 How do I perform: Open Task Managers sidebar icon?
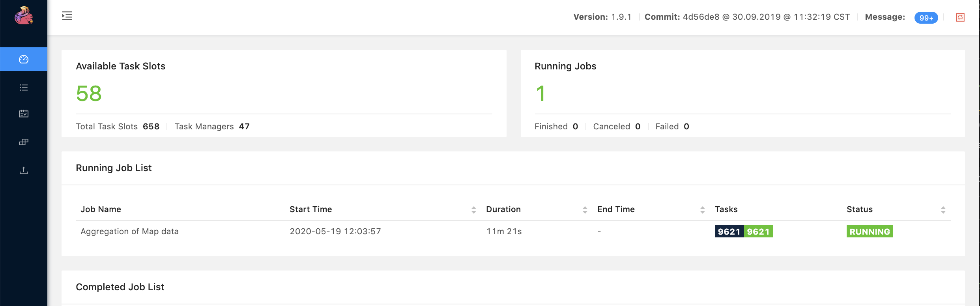(24, 142)
